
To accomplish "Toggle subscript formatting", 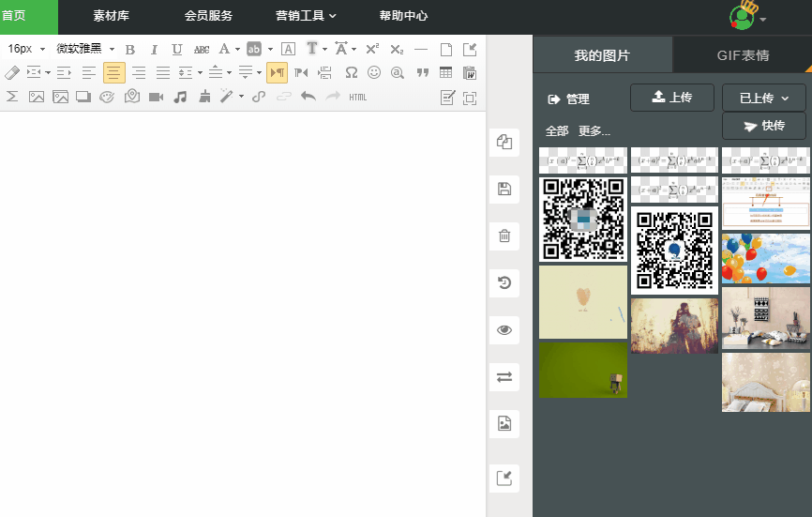I will tap(397, 49).
